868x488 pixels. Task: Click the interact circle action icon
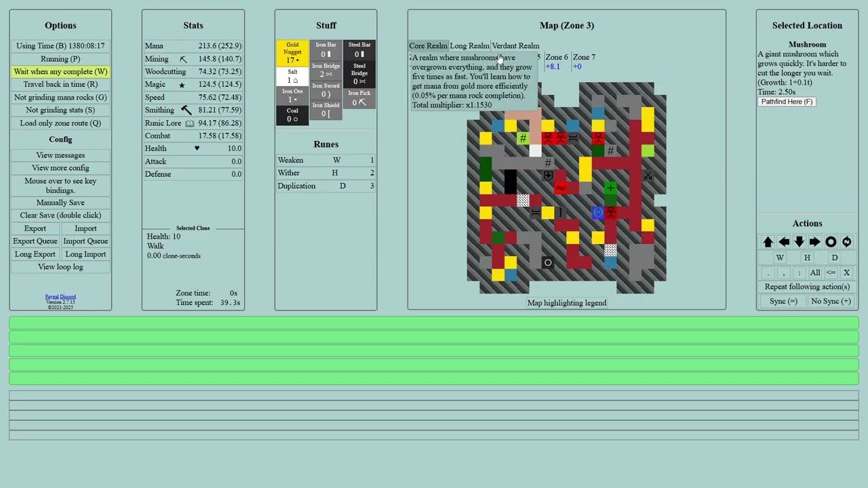pos(831,242)
